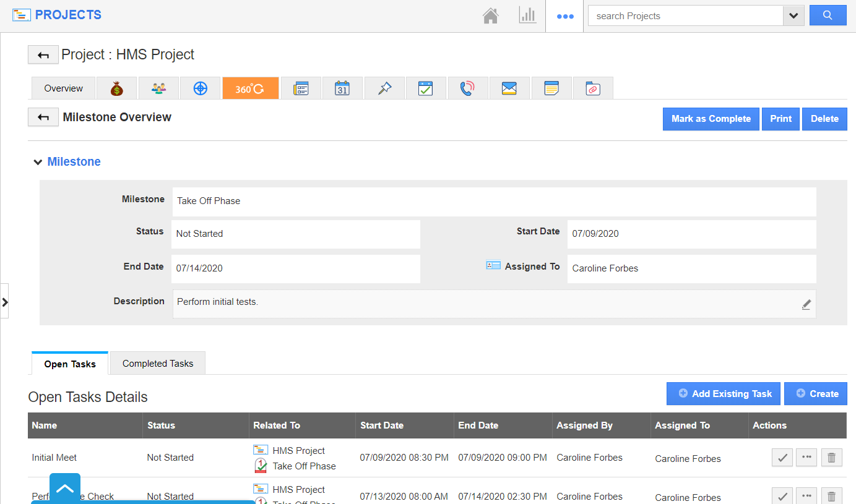Open the call logs phone tab
The width and height of the screenshot is (856, 504).
[467, 88]
